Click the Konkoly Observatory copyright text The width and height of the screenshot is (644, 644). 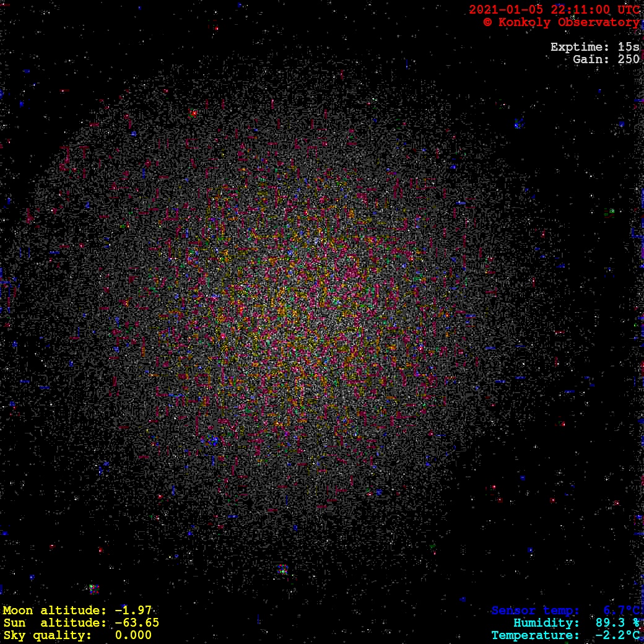[561, 22]
